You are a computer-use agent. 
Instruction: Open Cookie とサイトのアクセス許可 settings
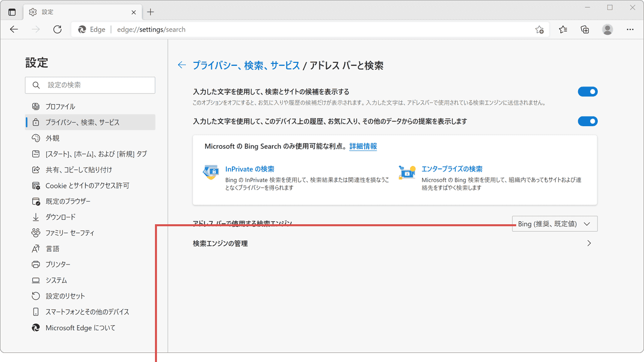90,186
